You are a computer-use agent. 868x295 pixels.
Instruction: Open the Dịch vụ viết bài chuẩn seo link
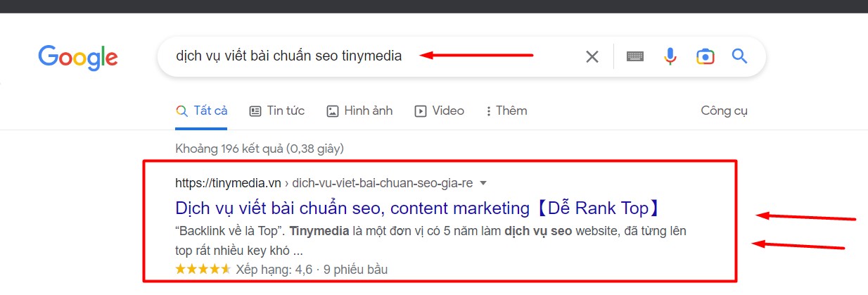419,208
